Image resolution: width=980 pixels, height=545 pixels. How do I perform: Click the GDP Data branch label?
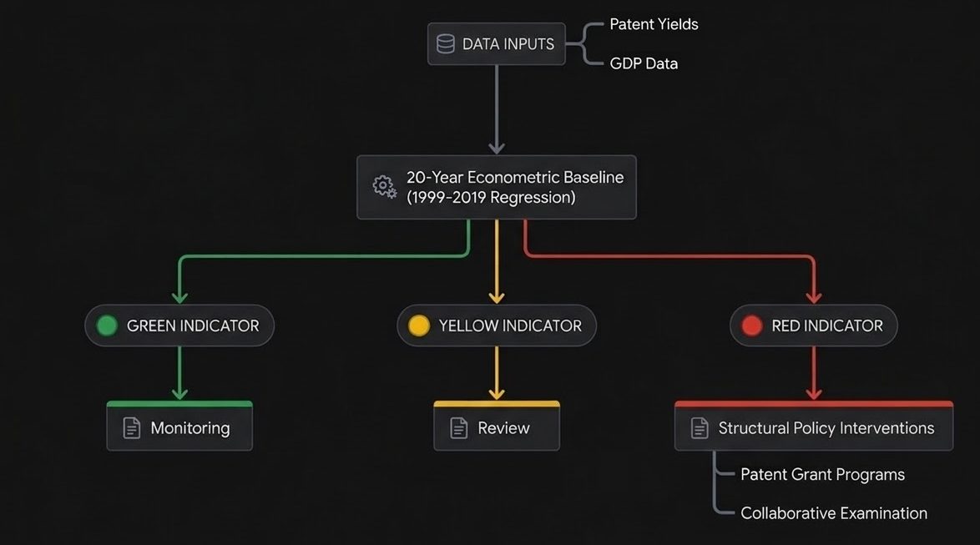[x=644, y=63]
